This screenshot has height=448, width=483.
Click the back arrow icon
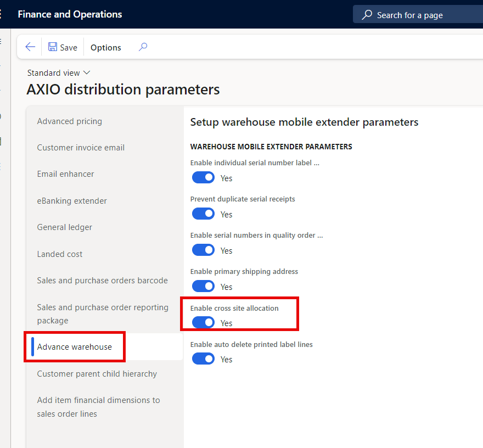click(30, 47)
